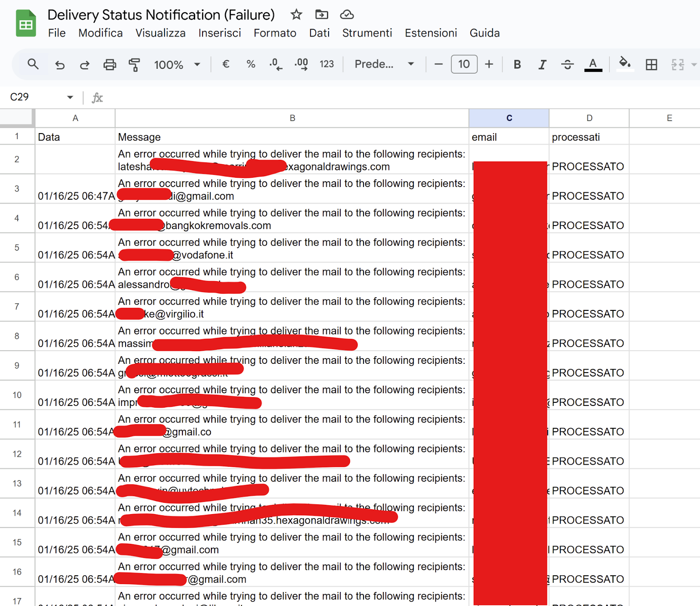Screen dimensions: 700x606
Task: Select row 13 header
Action: point(17,483)
